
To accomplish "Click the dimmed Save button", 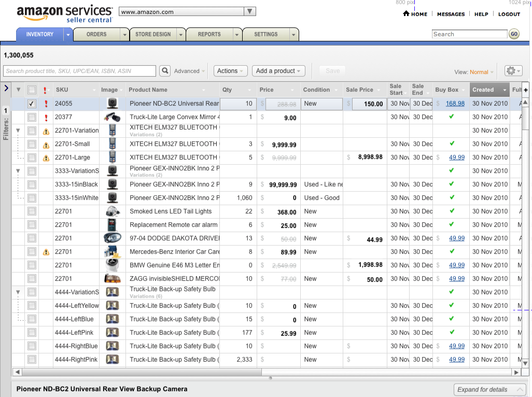I will click(x=332, y=71).
